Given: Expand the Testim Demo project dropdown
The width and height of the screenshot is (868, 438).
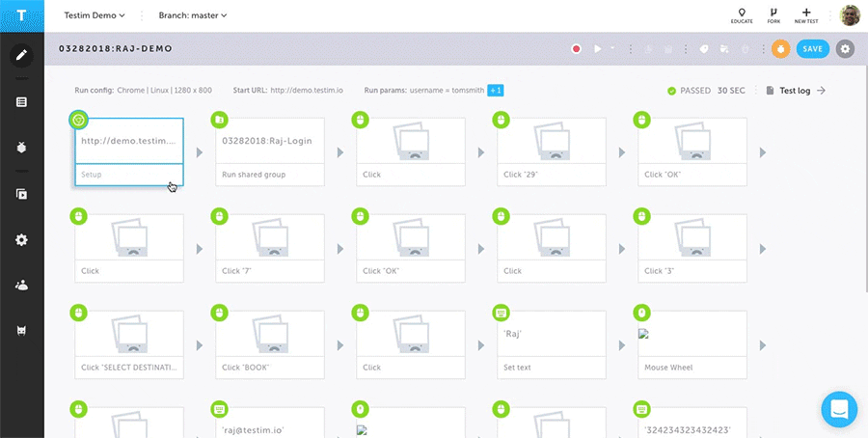Looking at the screenshot, I should coord(95,15).
